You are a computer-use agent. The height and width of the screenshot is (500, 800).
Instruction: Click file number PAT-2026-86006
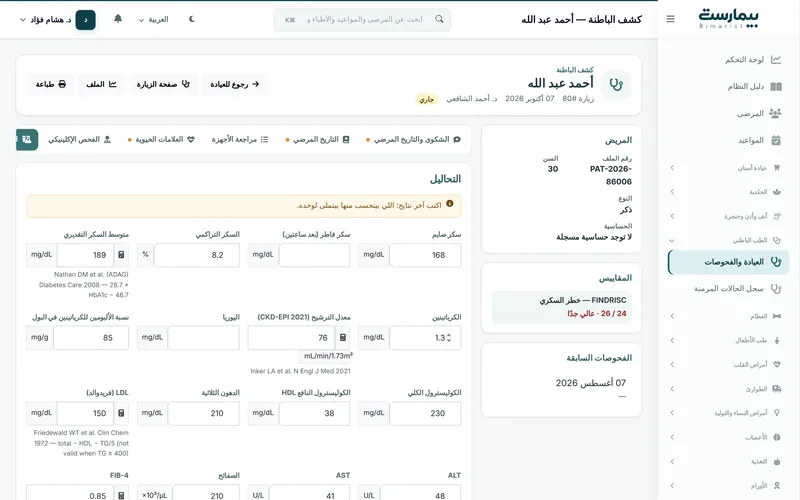click(x=611, y=175)
